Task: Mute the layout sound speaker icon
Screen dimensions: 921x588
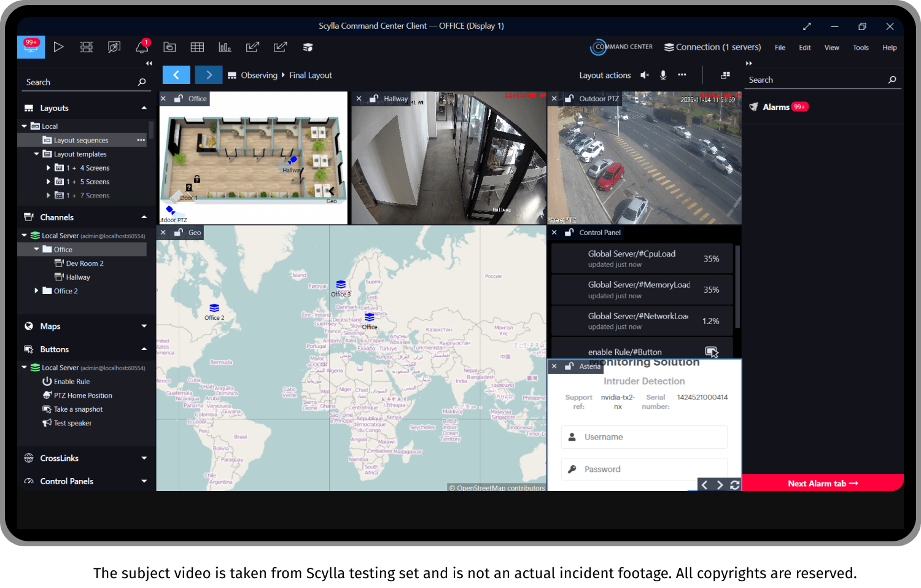Action: pyautogui.click(x=645, y=75)
